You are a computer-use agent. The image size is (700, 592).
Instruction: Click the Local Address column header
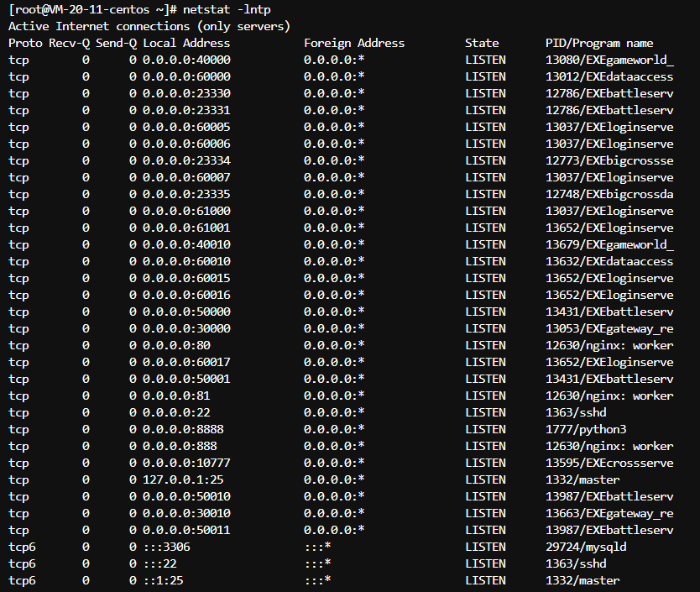click(x=186, y=43)
